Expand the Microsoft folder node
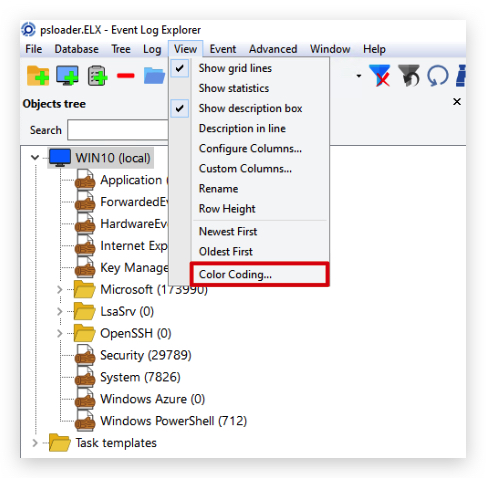The height and width of the screenshot is (478, 486). click(x=60, y=289)
